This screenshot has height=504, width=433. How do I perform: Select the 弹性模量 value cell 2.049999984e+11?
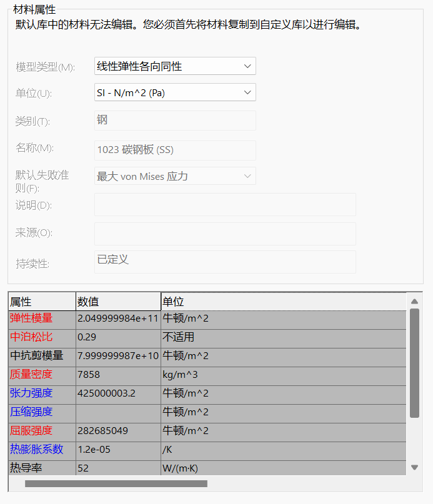[118, 319]
